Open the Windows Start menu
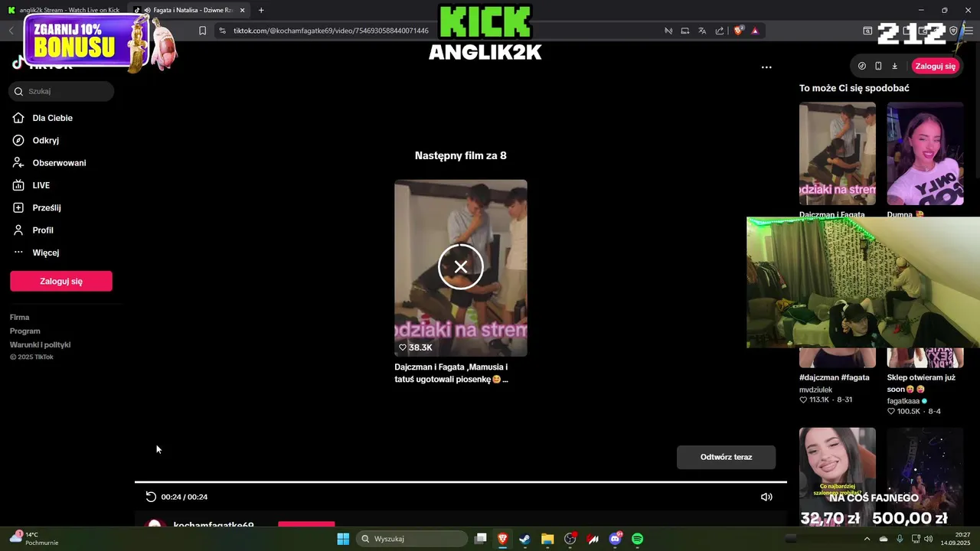Image resolution: width=980 pixels, height=551 pixels. (x=343, y=539)
